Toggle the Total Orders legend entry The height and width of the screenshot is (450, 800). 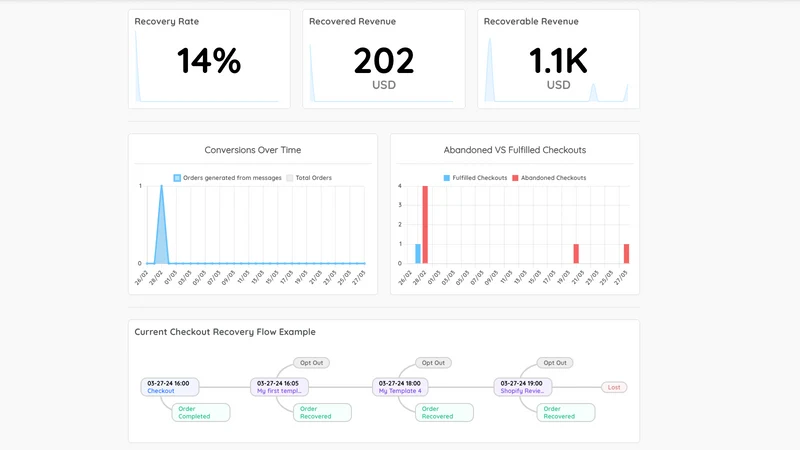(309, 178)
